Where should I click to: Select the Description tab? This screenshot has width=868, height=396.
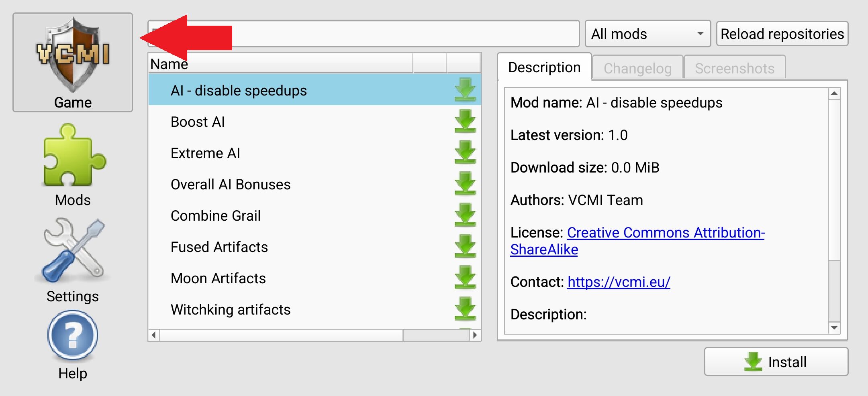(x=544, y=67)
